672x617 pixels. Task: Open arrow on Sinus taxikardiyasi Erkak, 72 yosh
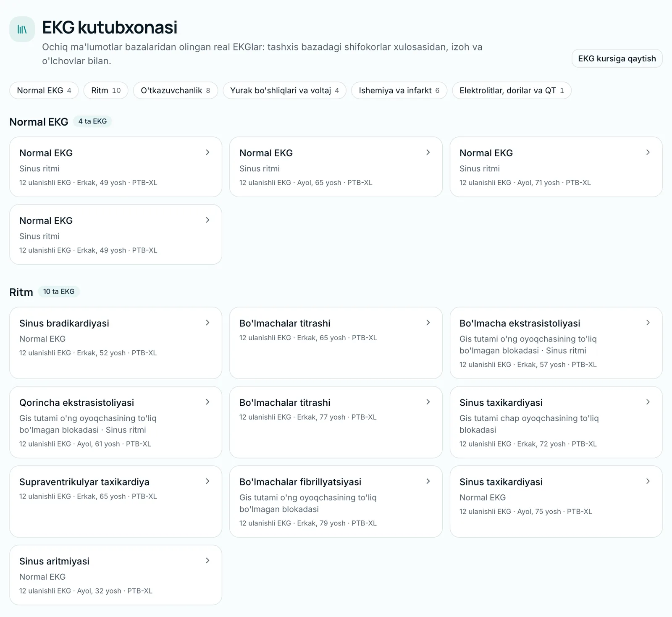[648, 402]
